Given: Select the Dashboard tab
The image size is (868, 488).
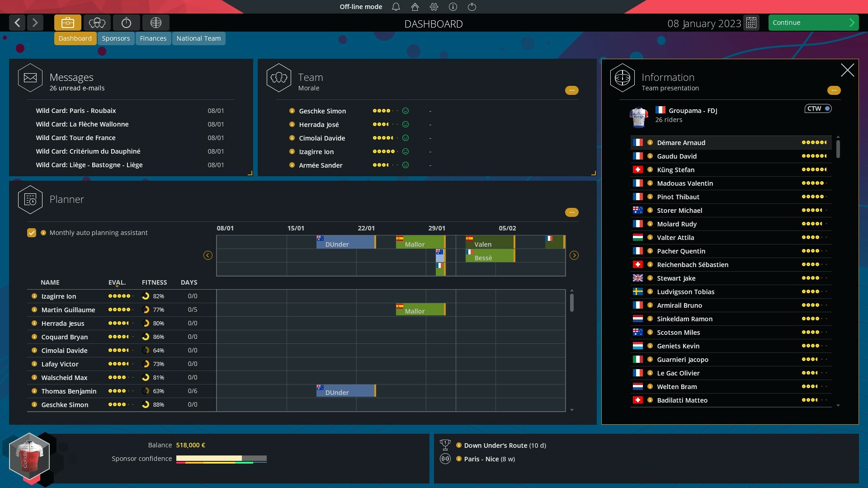Looking at the screenshot, I should (x=75, y=38).
